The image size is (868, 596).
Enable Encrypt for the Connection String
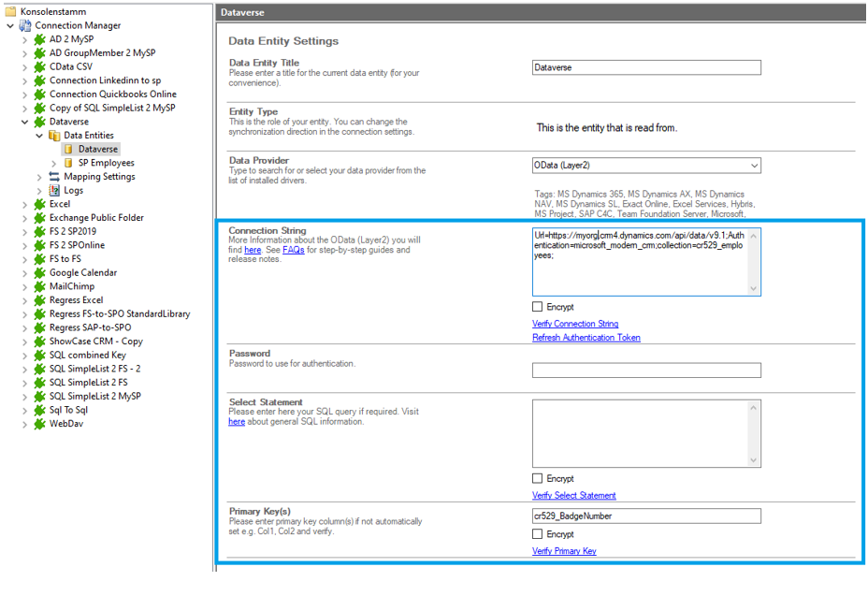point(537,307)
